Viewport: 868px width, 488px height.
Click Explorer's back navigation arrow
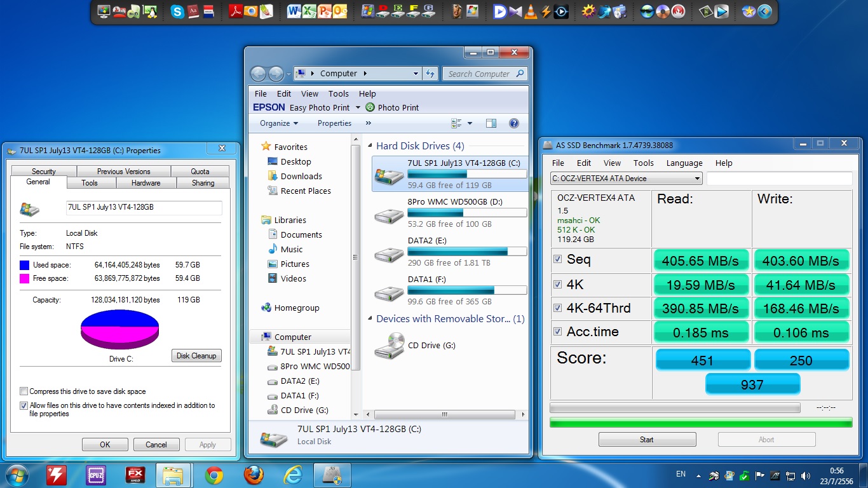(258, 74)
